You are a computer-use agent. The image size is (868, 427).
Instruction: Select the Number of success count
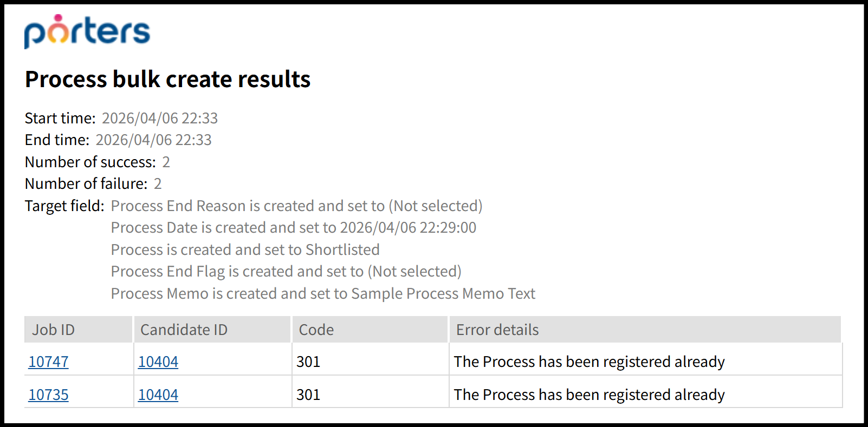166,162
